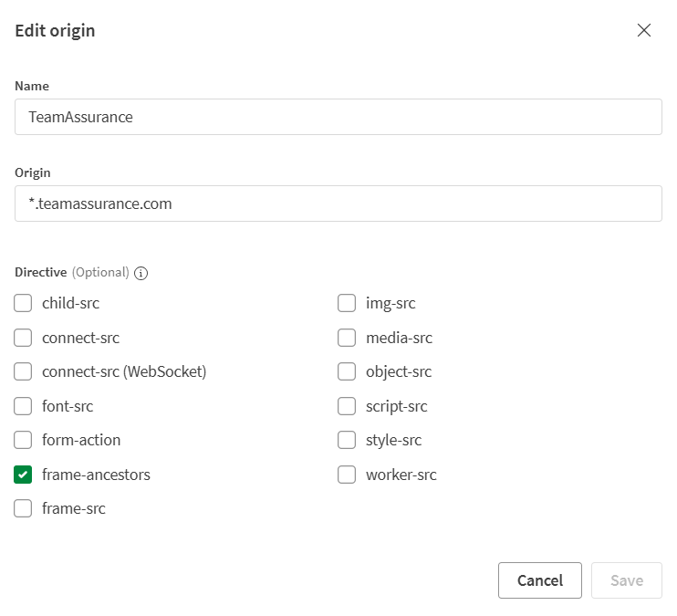
Task: Click the Directive info icon
Action: click(141, 273)
